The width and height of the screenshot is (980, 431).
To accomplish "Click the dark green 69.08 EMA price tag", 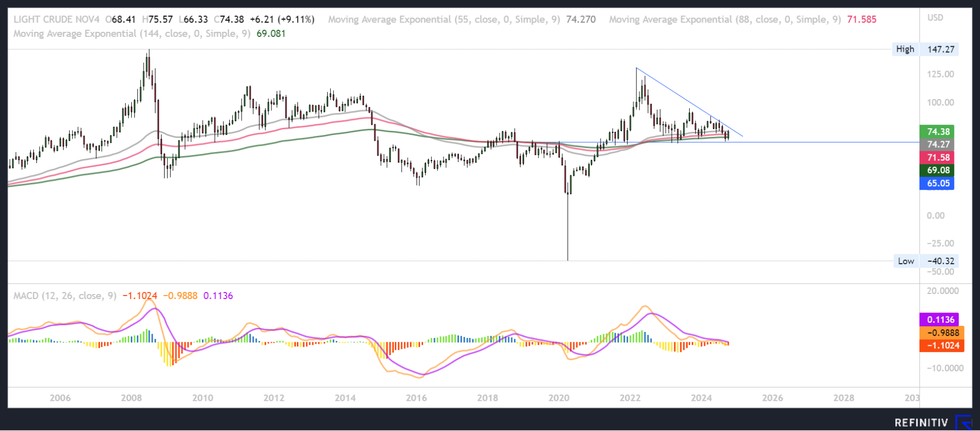I will coord(937,170).
